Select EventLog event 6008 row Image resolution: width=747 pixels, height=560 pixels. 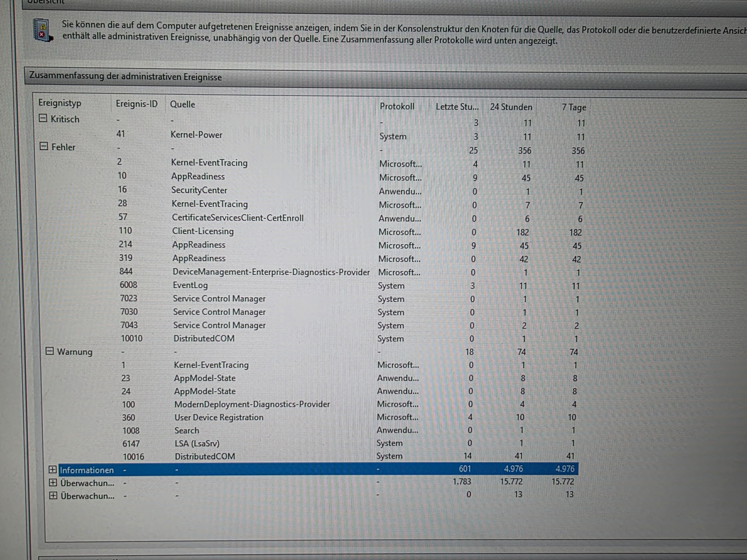190,285
